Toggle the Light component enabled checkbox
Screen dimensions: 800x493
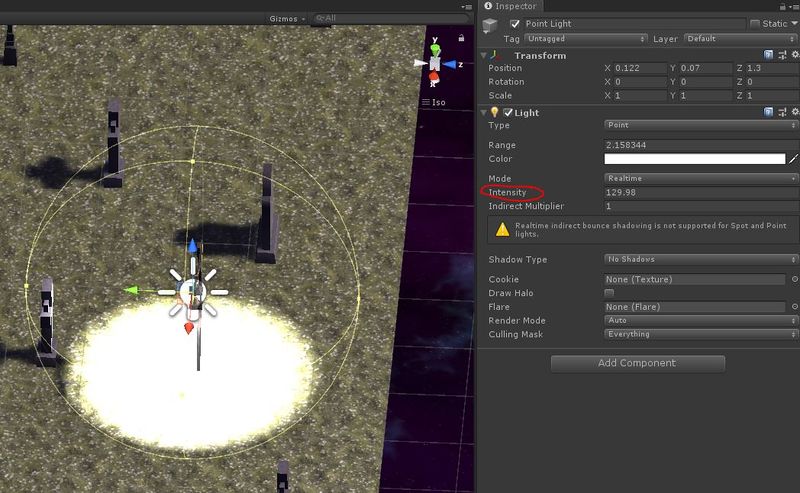508,112
